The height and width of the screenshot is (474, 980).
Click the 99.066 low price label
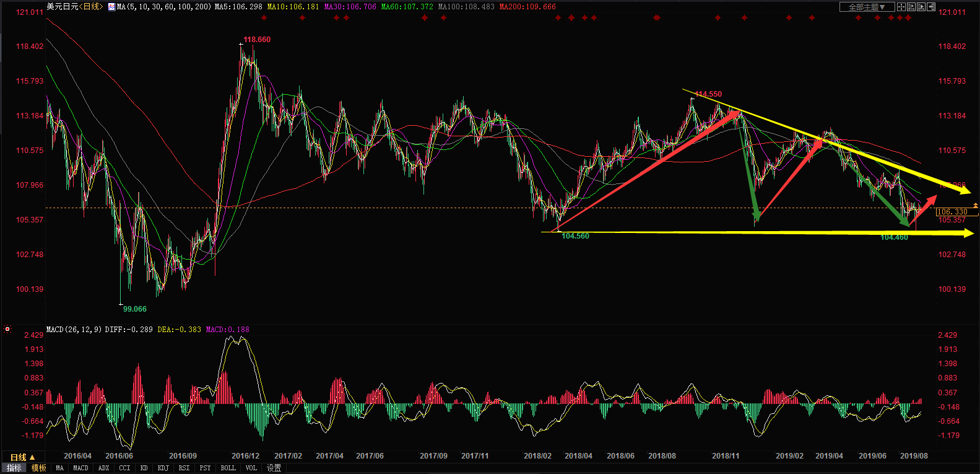point(135,309)
